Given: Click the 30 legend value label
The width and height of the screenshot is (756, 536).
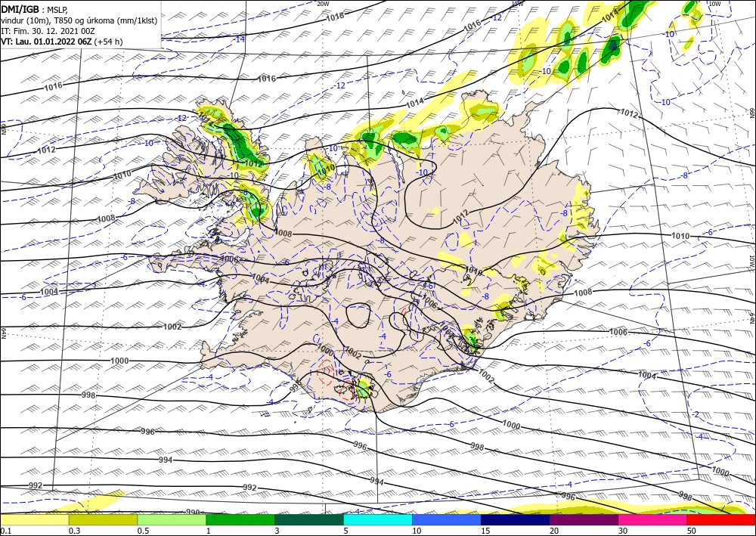Looking at the screenshot, I should pos(623,531).
